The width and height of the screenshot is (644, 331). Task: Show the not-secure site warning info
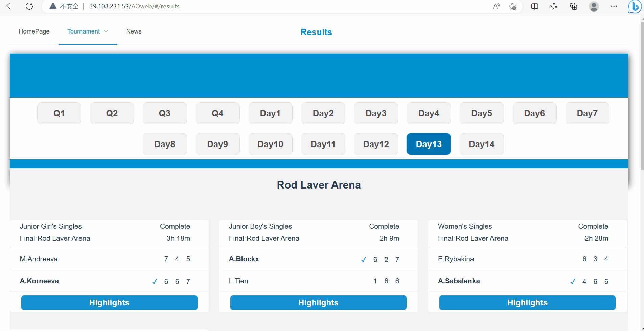click(x=64, y=6)
